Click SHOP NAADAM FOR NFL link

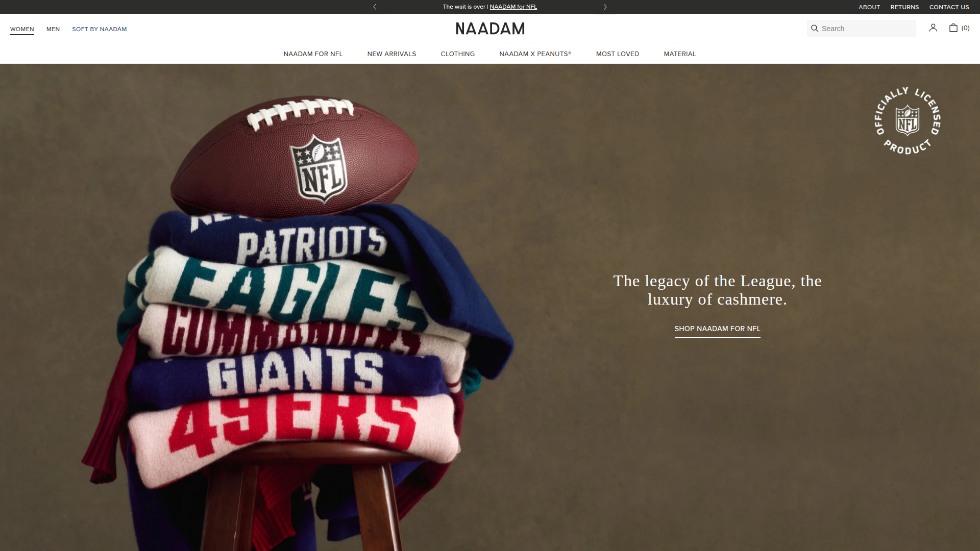pos(717,329)
